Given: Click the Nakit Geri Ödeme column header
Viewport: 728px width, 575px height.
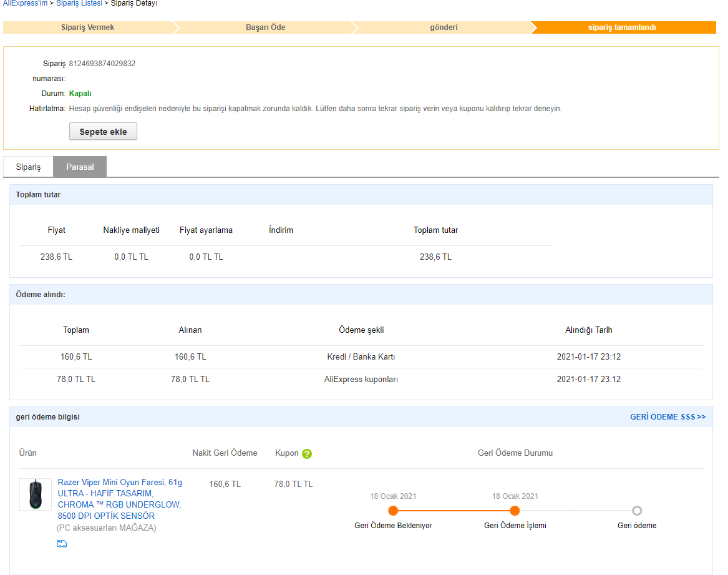Looking at the screenshot, I should [x=225, y=453].
